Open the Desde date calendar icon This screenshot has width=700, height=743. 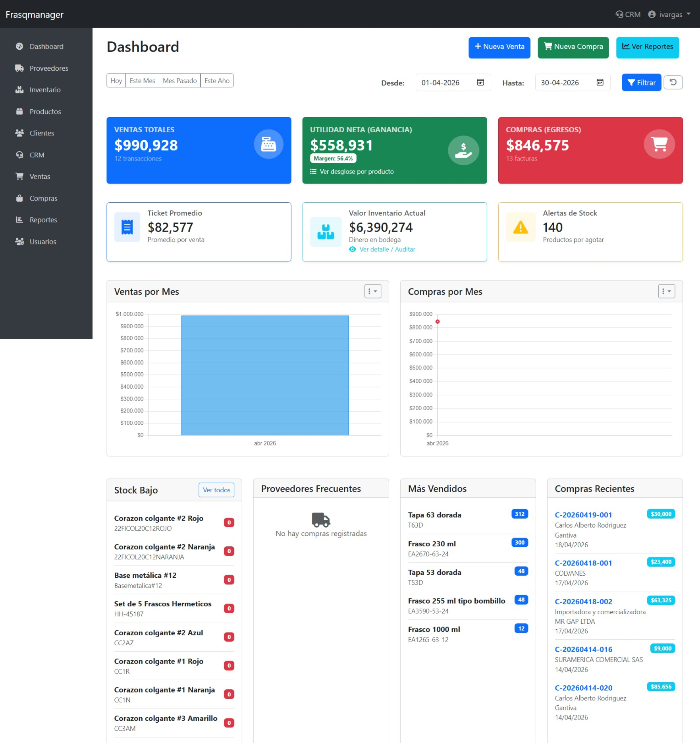[480, 82]
